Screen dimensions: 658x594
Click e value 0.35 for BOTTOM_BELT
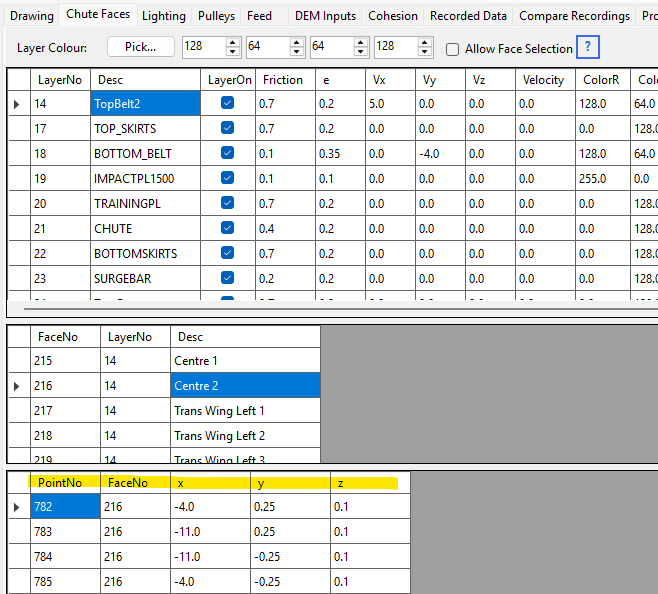[x=340, y=154]
